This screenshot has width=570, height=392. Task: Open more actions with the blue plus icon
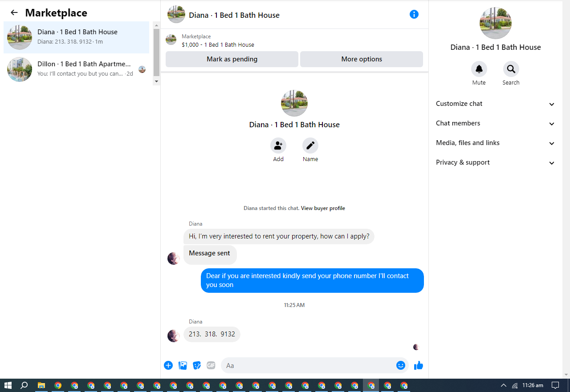coord(168,365)
